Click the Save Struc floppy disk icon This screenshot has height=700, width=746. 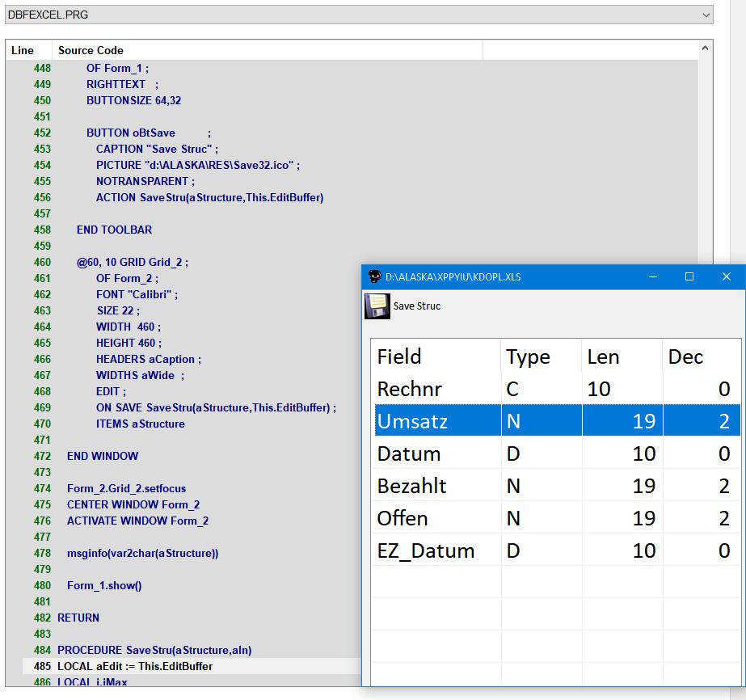point(377,306)
